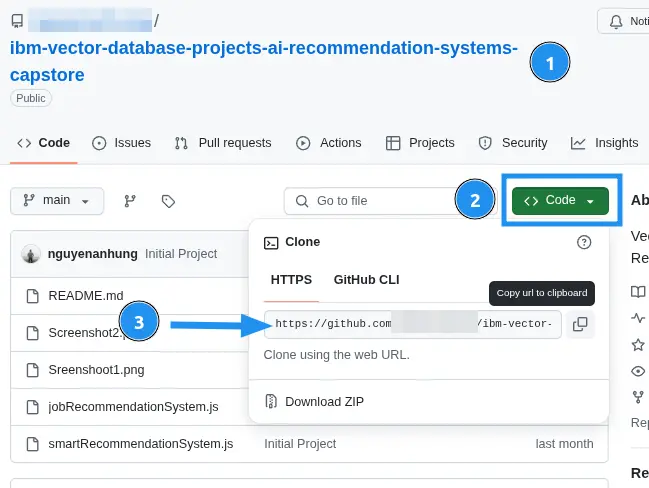
Task: Click the nguyenanhung avatar image
Action: click(x=31, y=254)
